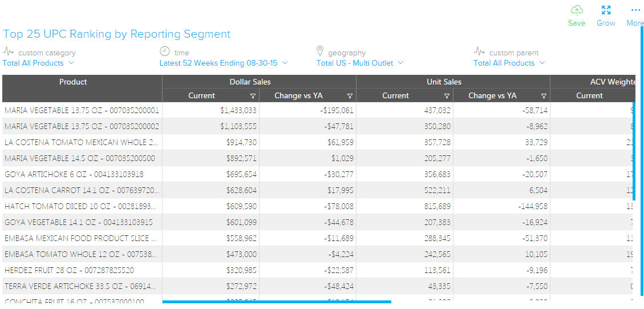
Task: Open filter on Unit Sales Change vs YA
Action: pos(544,96)
